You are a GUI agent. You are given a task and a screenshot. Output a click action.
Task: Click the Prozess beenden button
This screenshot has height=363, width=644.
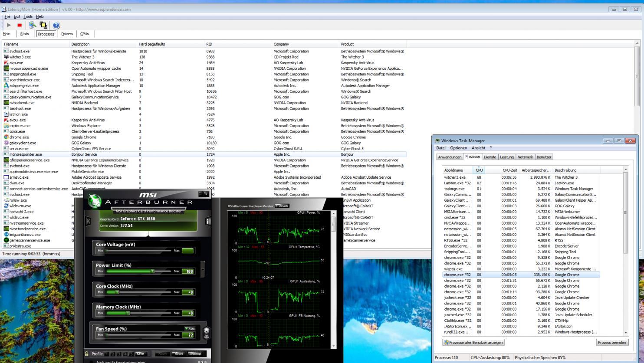pyautogui.click(x=612, y=343)
